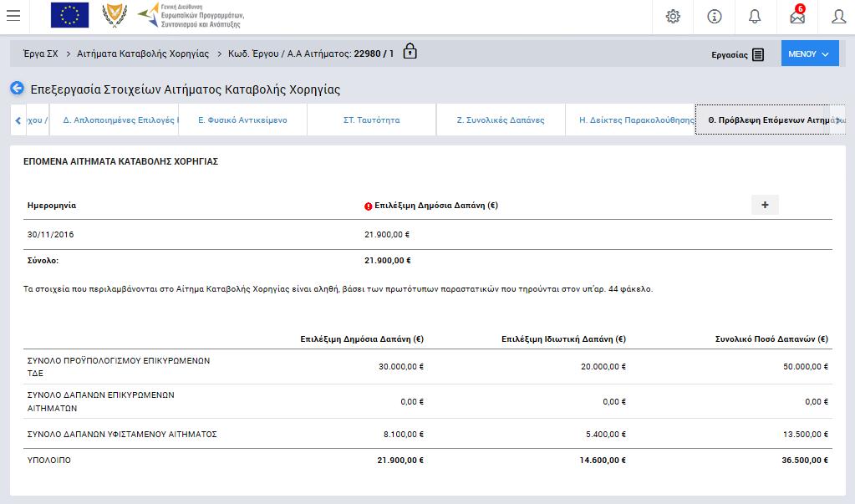Go to Αιτήματα Καταβολής Χορηγίας breadcrumb
Viewport: 855px width, 504px height.
click(x=143, y=53)
